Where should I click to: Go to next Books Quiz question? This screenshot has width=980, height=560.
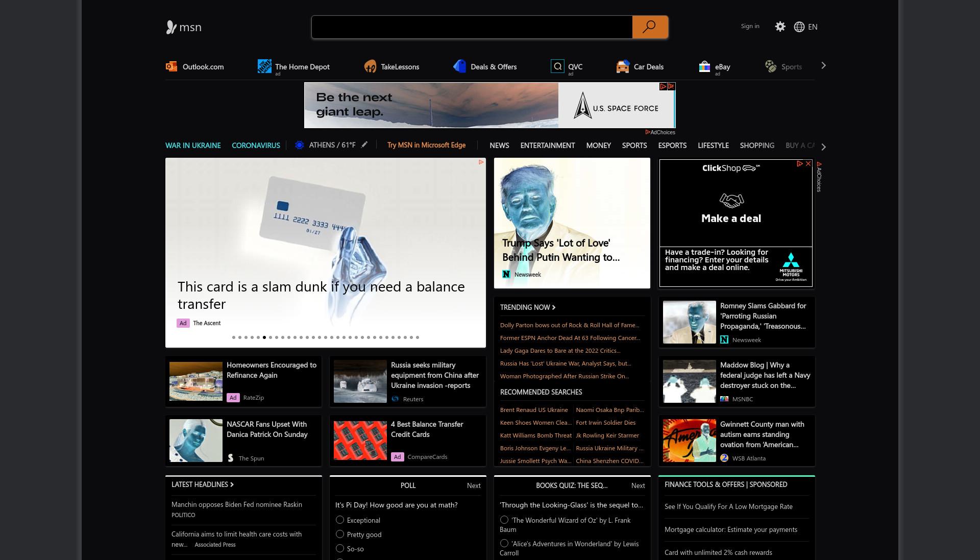pos(638,485)
